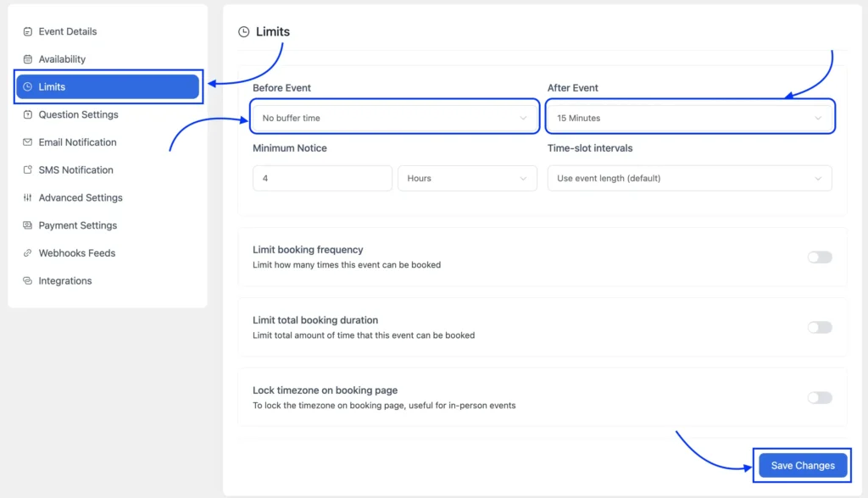868x498 pixels.
Task: Enable Limit booking frequency toggle
Action: coord(820,257)
